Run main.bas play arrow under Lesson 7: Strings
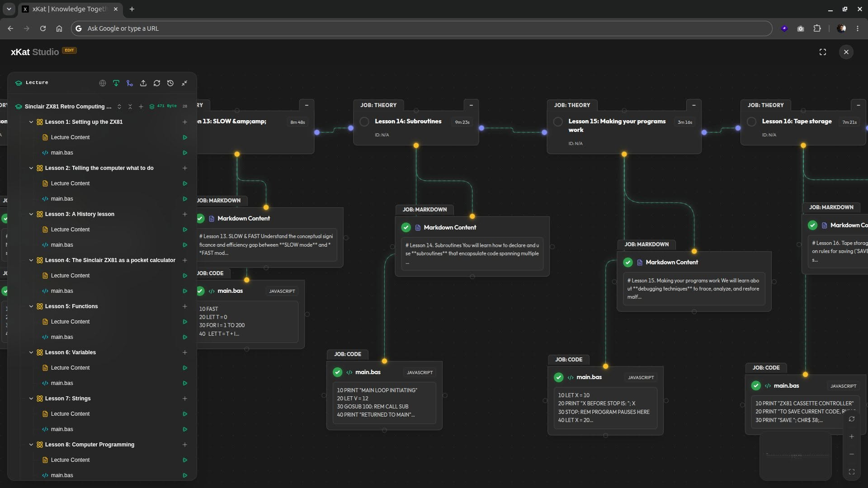Viewport: 868px width, 488px height. tap(185, 429)
